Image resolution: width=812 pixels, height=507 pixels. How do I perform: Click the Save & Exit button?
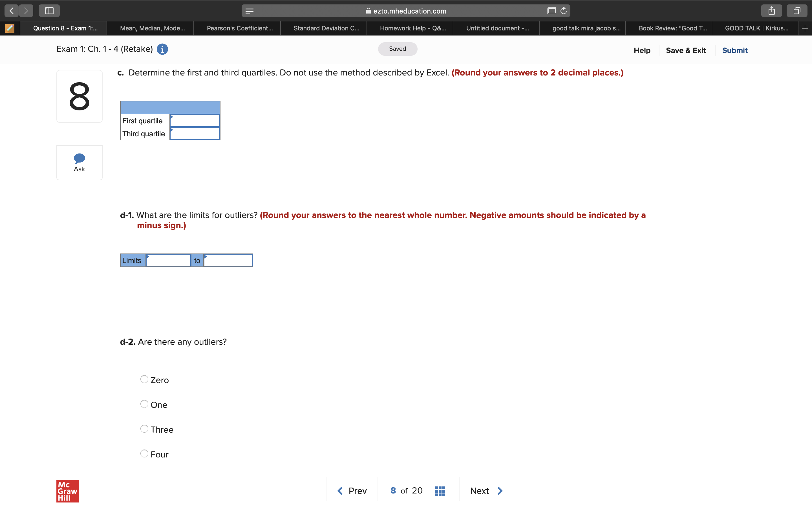685,50
